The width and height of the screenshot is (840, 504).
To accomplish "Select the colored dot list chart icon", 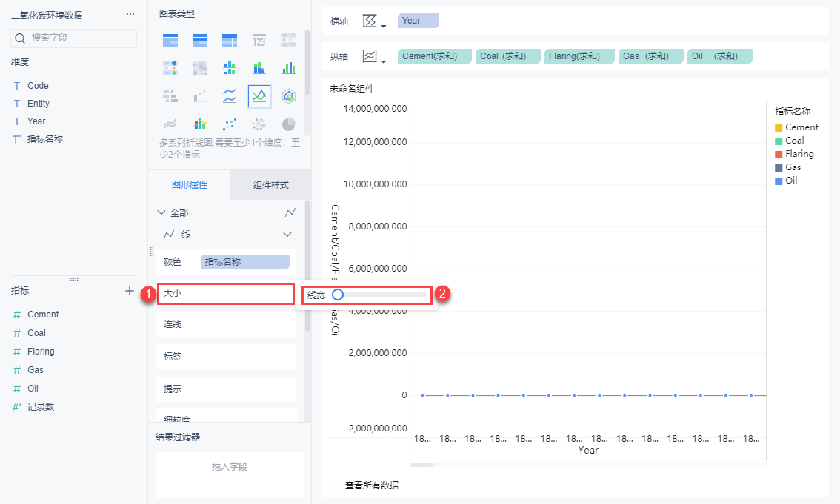I will tap(170, 68).
